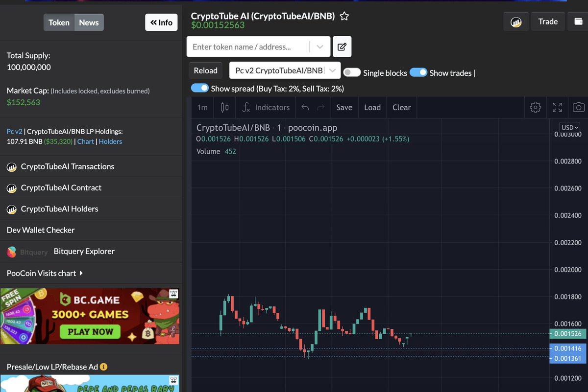This screenshot has width=588, height=392.
Task: Click the Trade button
Action: click(548, 22)
